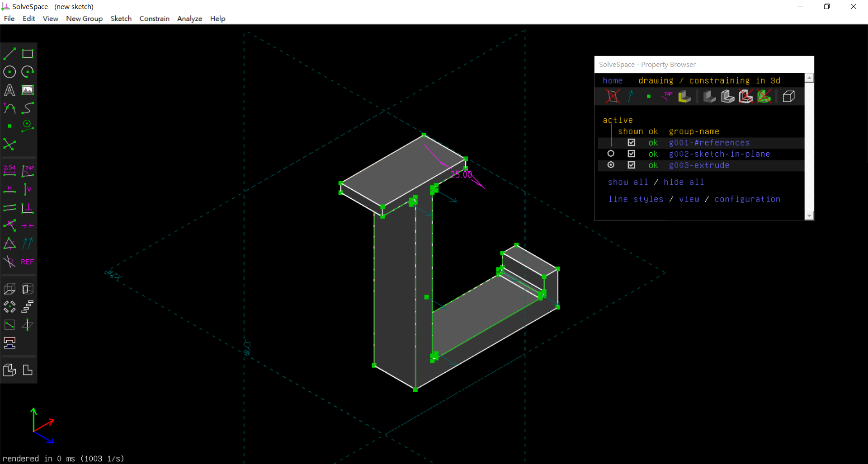Toggle construction geometry tool icon
Viewport: 868px width, 464px height.
(x=28, y=126)
